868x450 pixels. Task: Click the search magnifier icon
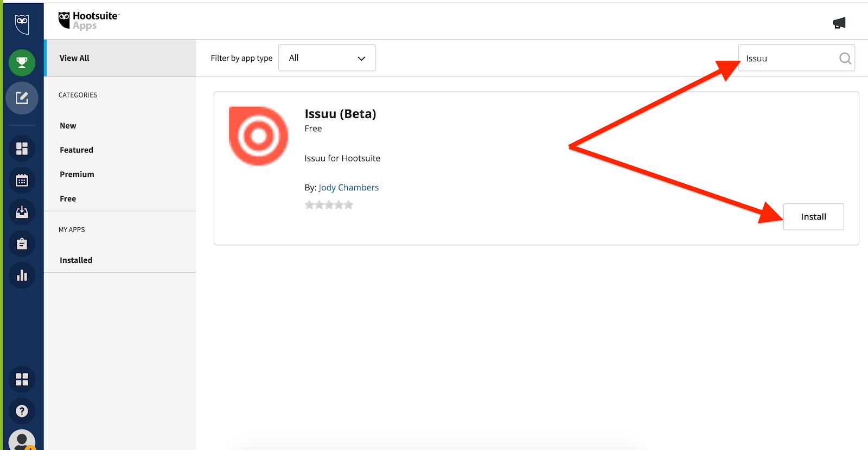[845, 58]
